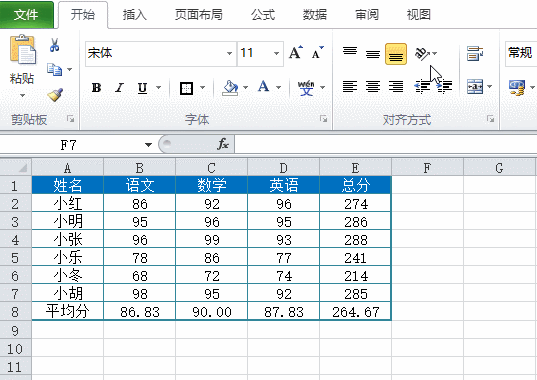Switch to the 插入 tab
537x380 pixels.
tap(135, 15)
